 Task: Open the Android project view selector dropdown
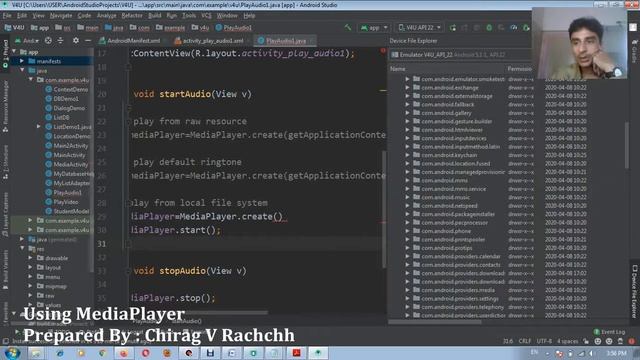coord(27,41)
